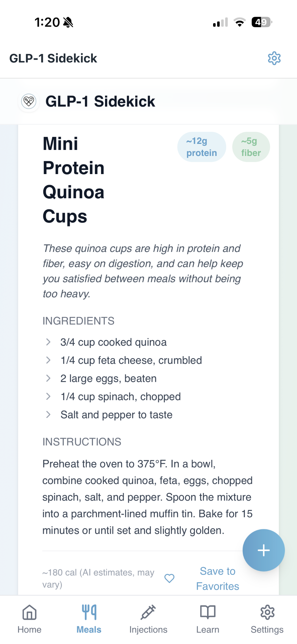297x644 pixels.
Task: Tap the GLP-1 Sidekick heart logo
Action: pos(29,101)
